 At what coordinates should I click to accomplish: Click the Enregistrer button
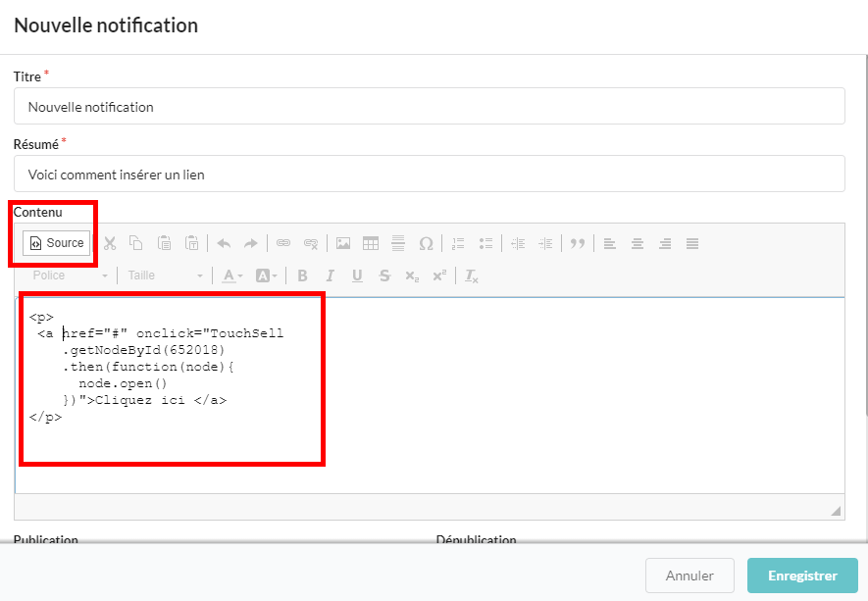coord(802,576)
